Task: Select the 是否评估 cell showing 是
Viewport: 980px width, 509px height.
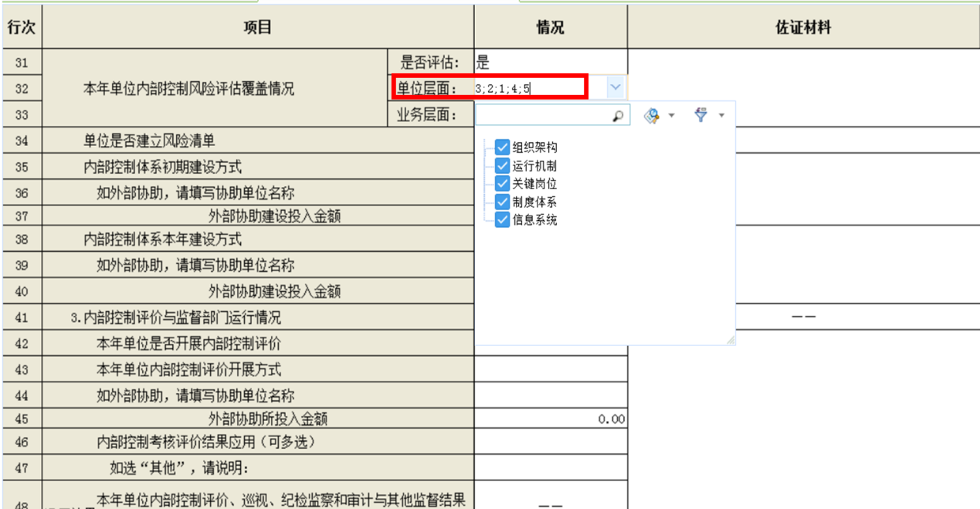Action: pyautogui.click(x=551, y=63)
